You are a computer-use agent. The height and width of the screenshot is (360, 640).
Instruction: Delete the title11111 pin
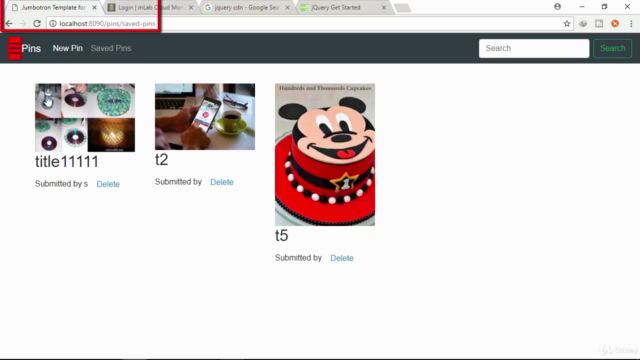(x=108, y=184)
